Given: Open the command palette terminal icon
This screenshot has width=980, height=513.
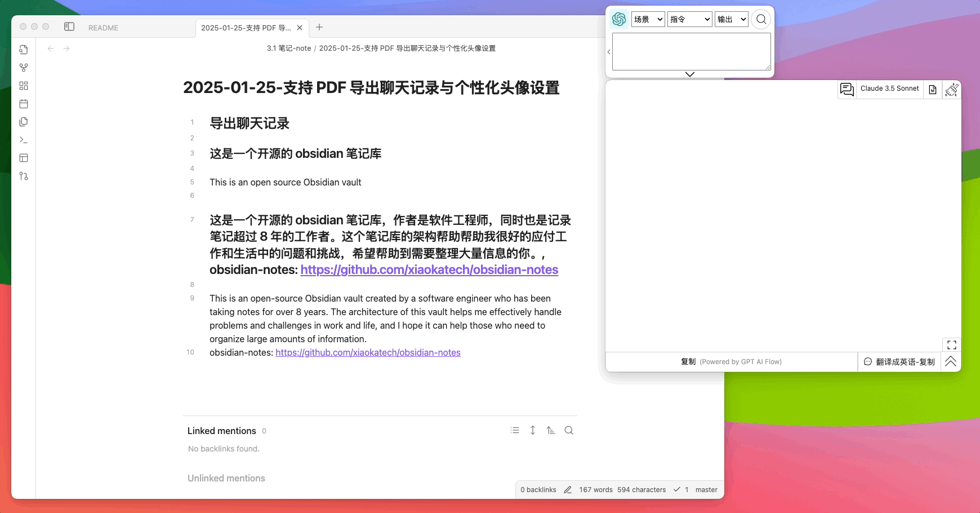Looking at the screenshot, I should (24, 140).
